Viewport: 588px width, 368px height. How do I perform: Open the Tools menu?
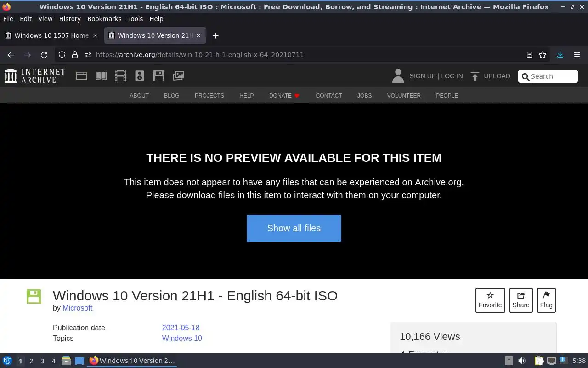136,19
